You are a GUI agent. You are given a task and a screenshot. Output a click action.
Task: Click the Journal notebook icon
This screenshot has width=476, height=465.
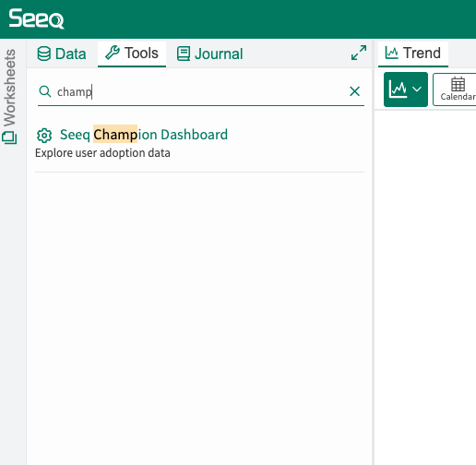pyautogui.click(x=184, y=54)
